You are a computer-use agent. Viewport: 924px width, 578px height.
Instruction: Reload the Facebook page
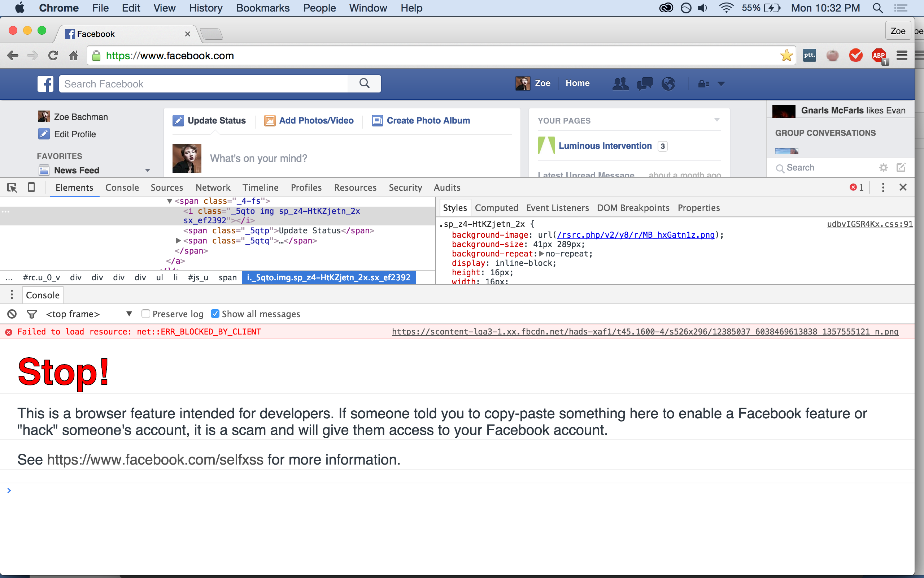[53, 56]
